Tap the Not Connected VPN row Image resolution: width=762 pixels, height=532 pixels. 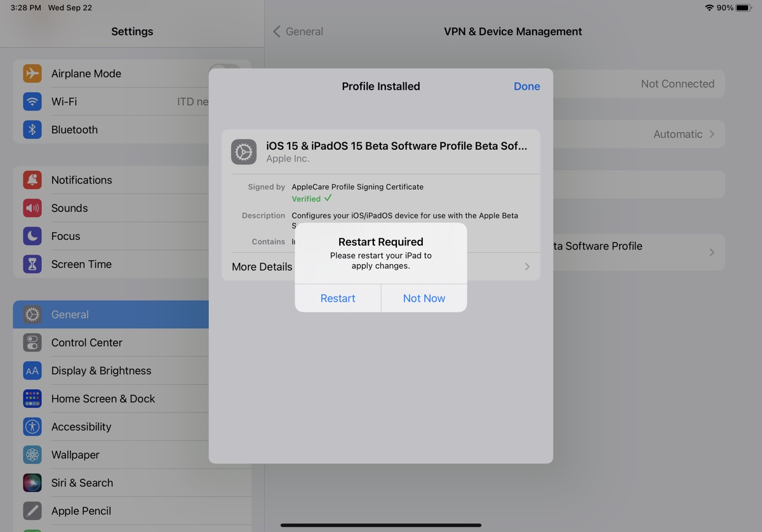tap(639, 84)
